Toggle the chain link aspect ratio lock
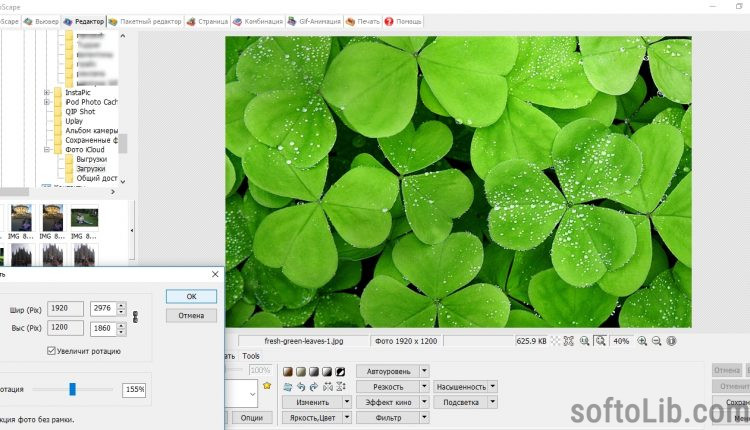This screenshot has height=430, width=750. (x=135, y=317)
